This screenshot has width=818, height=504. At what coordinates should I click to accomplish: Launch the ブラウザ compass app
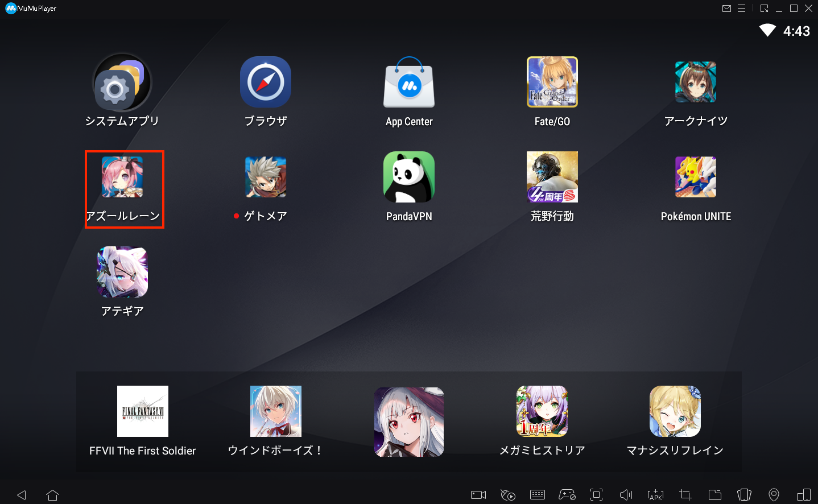266,82
